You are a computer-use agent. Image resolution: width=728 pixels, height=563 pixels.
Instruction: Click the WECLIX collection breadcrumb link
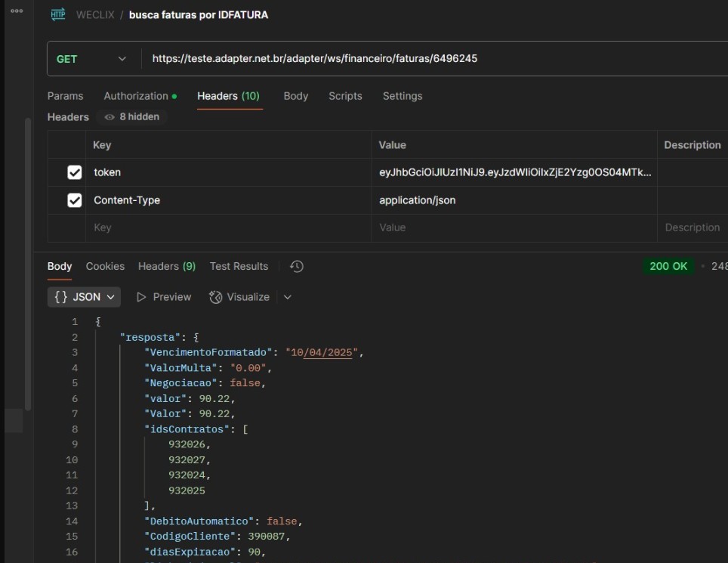point(94,14)
